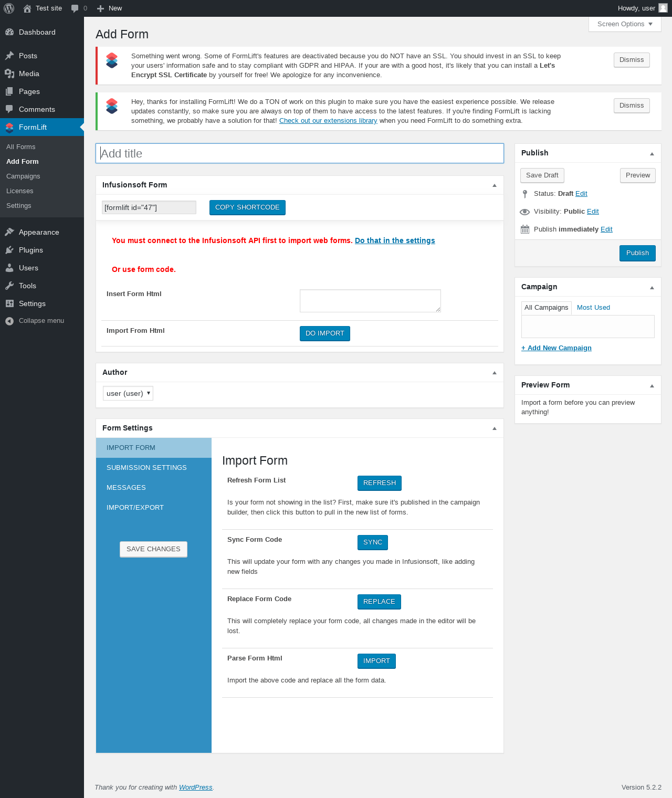Click the Refresh form list button

380,483
